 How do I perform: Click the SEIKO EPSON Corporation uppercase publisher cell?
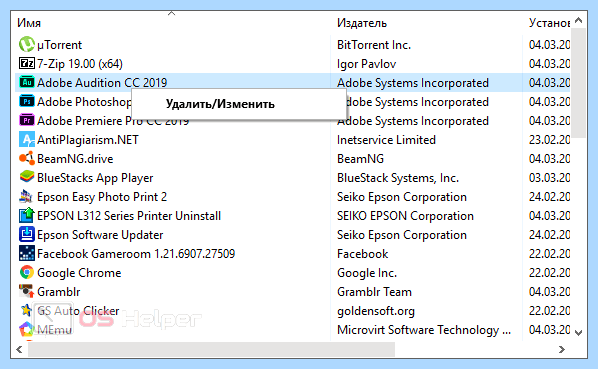[405, 216]
